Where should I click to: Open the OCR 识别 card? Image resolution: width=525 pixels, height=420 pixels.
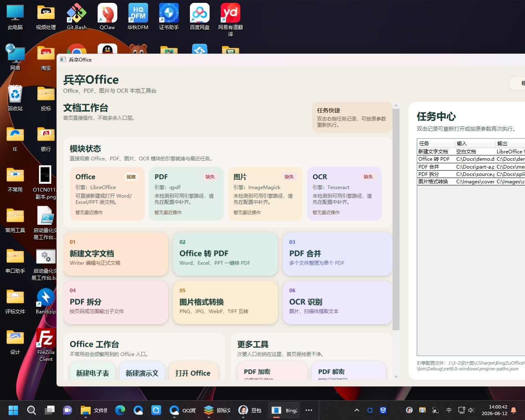pos(338,303)
